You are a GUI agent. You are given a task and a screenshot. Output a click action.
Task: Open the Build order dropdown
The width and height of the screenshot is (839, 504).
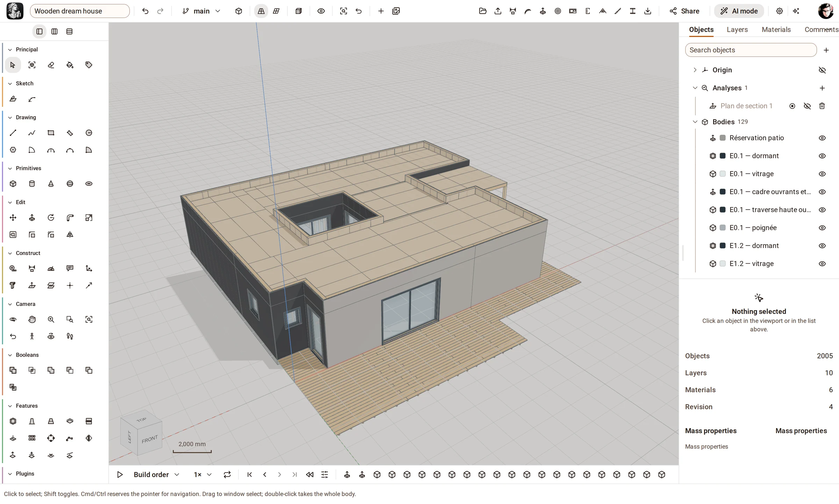pyautogui.click(x=156, y=475)
